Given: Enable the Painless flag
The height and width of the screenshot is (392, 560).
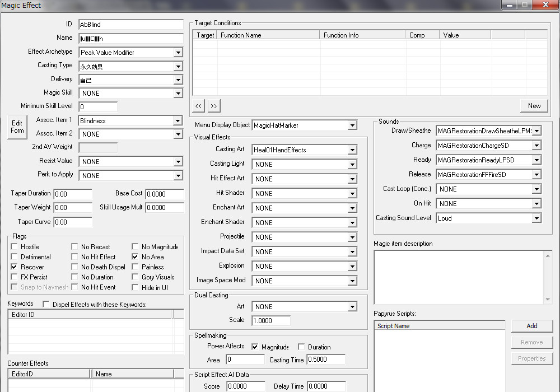Looking at the screenshot, I should pos(135,267).
